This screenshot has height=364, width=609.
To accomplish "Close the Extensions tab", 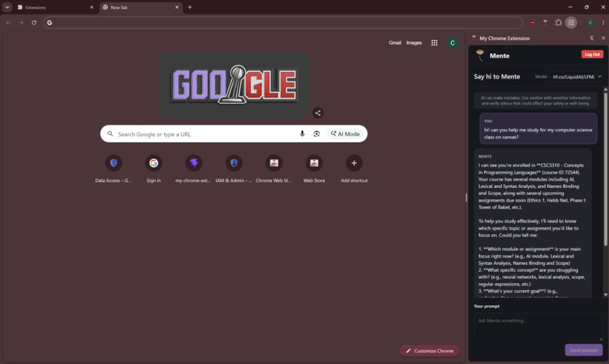I will click(91, 8).
